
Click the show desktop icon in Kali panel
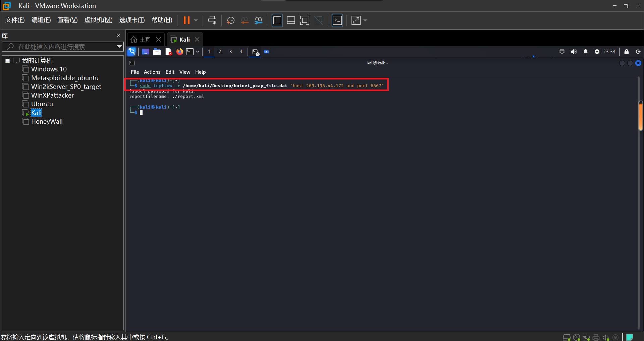[x=146, y=52]
